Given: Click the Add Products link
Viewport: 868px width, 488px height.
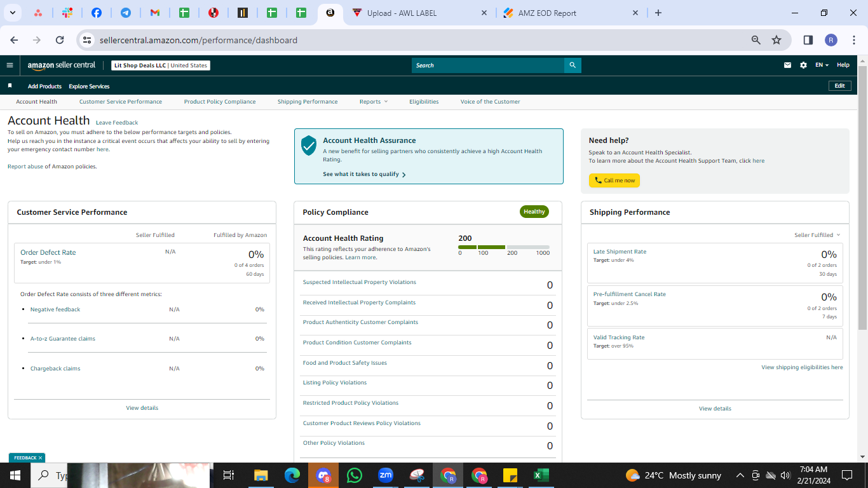Looking at the screenshot, I should 44,86.
